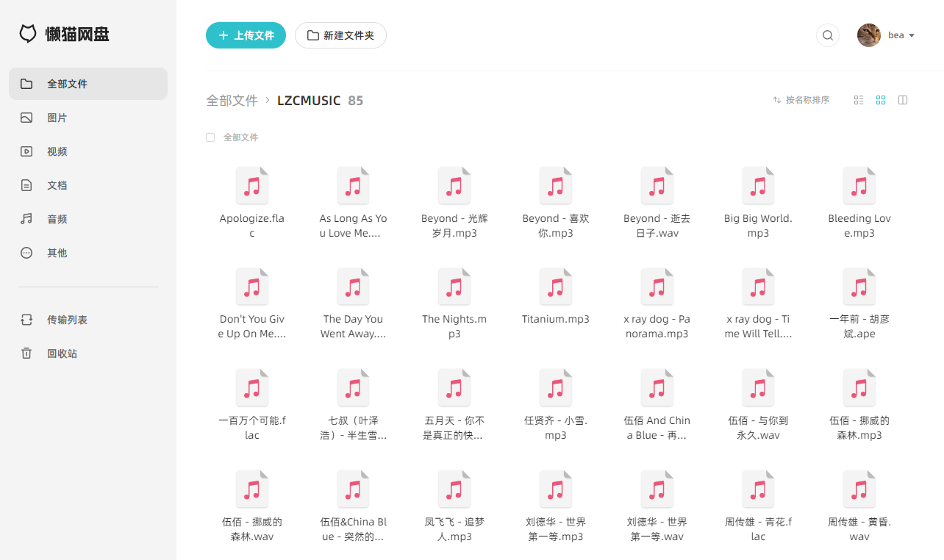Open 伍佰 And China Blue file icon

click(x=657, y=388)
